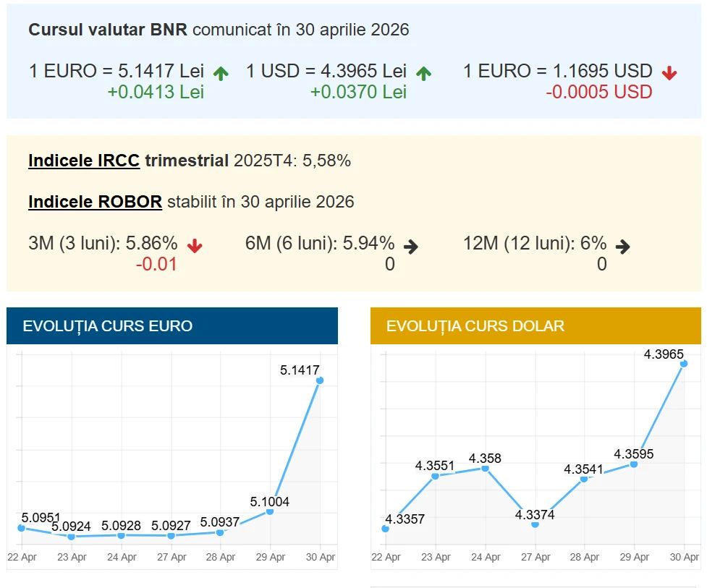Open the Indicele IRCC link

[84, 161]
